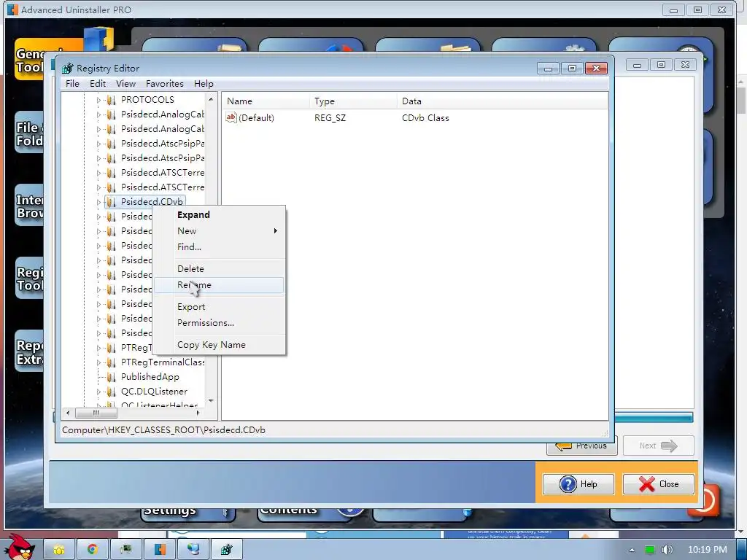Expand the first Psisdecd.ATSCTerre key

[98, 173]
